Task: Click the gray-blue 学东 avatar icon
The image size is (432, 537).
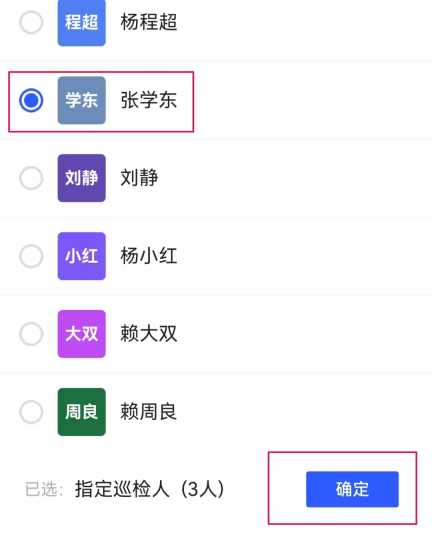Action: click(82, 100)
